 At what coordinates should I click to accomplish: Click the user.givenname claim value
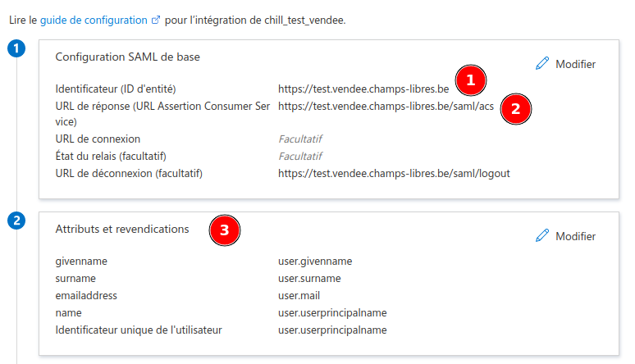pos(315,261)
